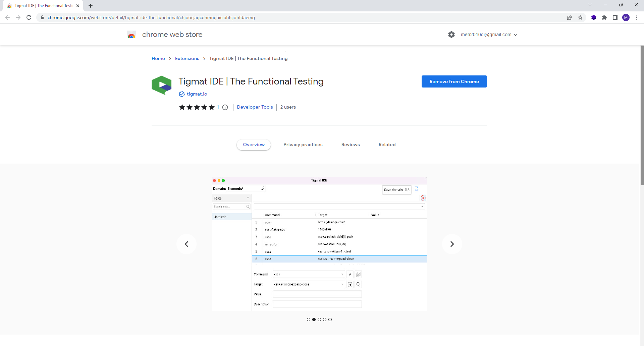Click the browser back arrow
The height and width of the screenshot is (346, 644).
click(7, 17)
